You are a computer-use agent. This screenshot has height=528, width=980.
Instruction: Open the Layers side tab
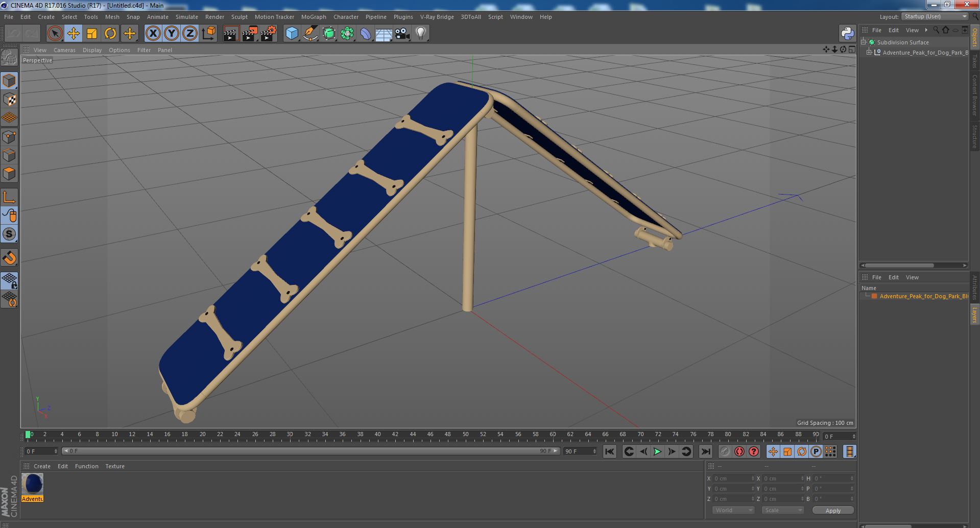tap(975, 315)
